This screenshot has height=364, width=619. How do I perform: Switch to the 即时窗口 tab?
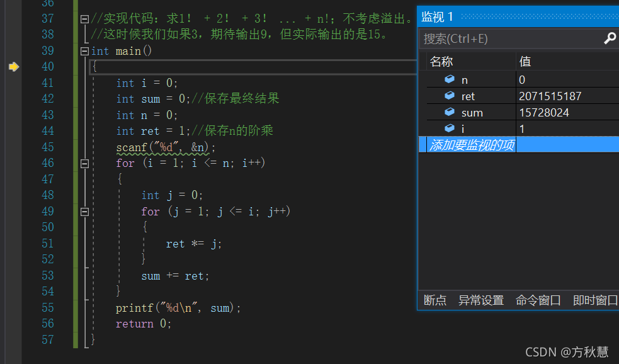pyautogui.click(x=595, y=300)
